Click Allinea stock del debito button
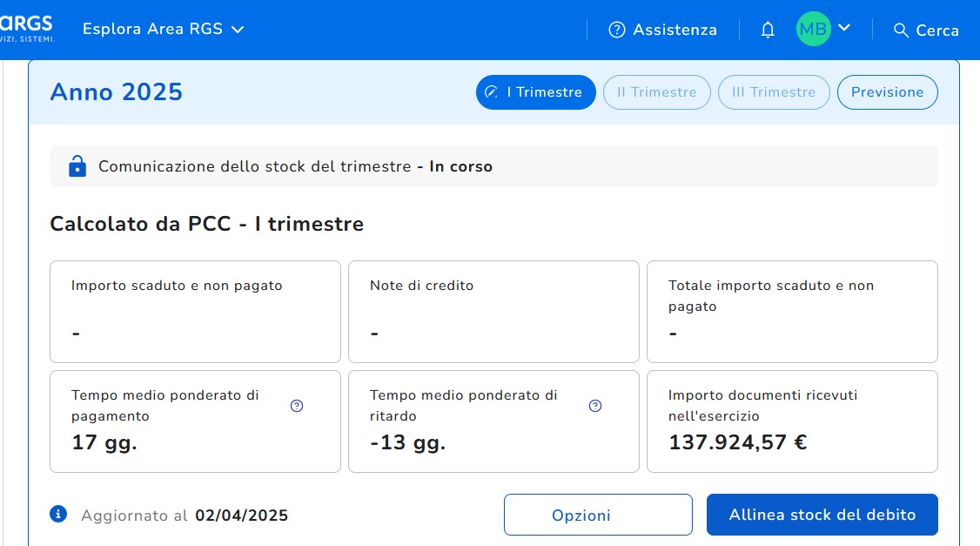980x546 pixels. [822, 515]
